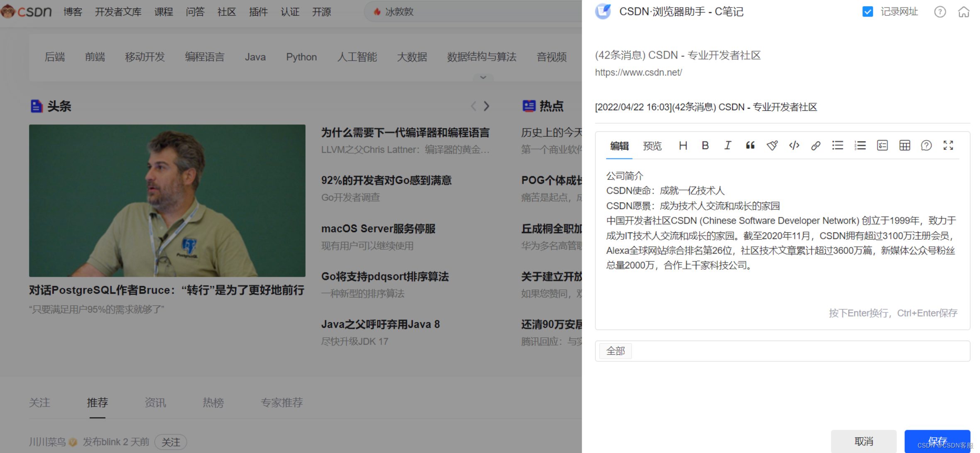Insert a heading with H icon
This screenshot has height=453, width=980.
point(683,146)
